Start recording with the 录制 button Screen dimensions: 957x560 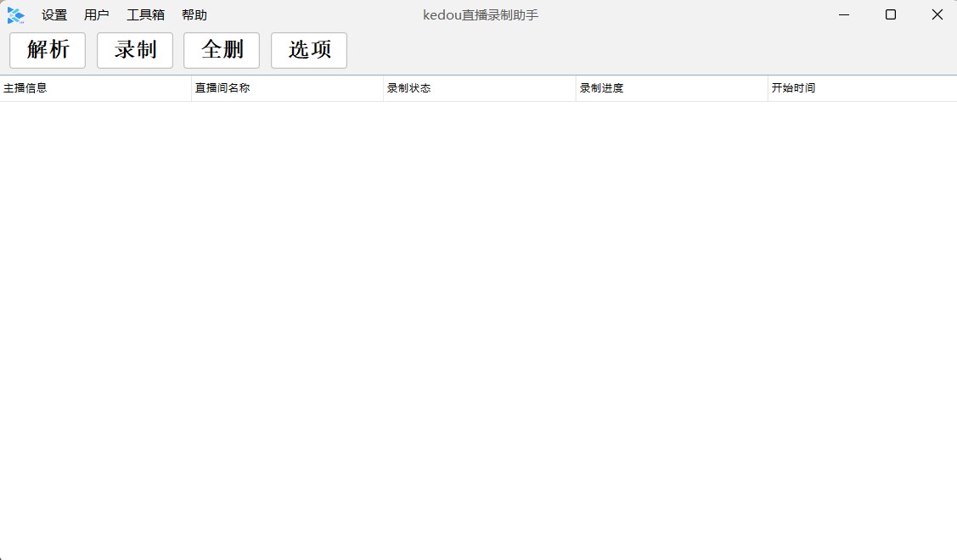click(x=135, y=50)
